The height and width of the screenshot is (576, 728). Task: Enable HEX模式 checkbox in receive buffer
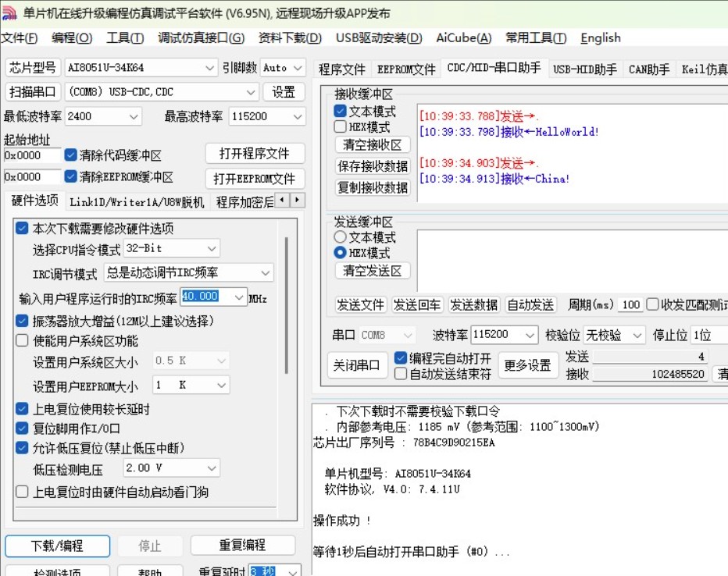340,126
